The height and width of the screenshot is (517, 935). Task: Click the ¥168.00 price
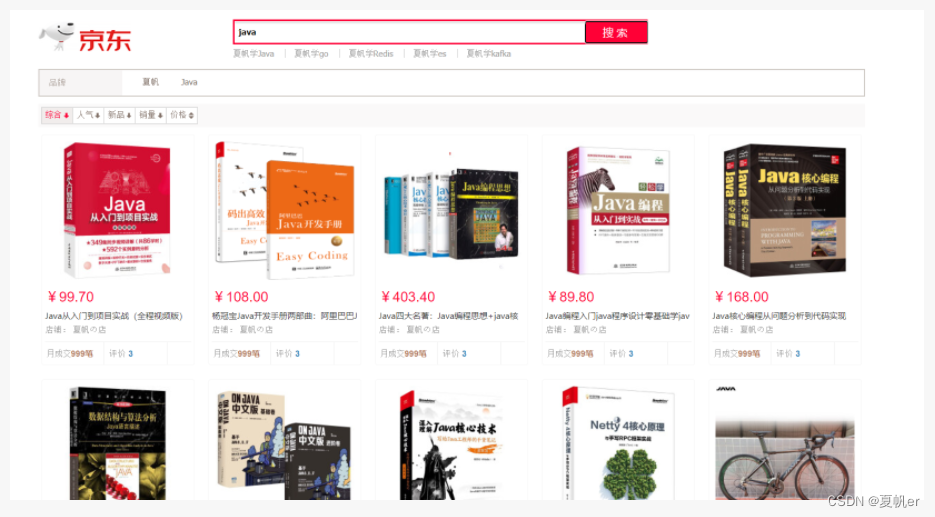click(741, 297)
